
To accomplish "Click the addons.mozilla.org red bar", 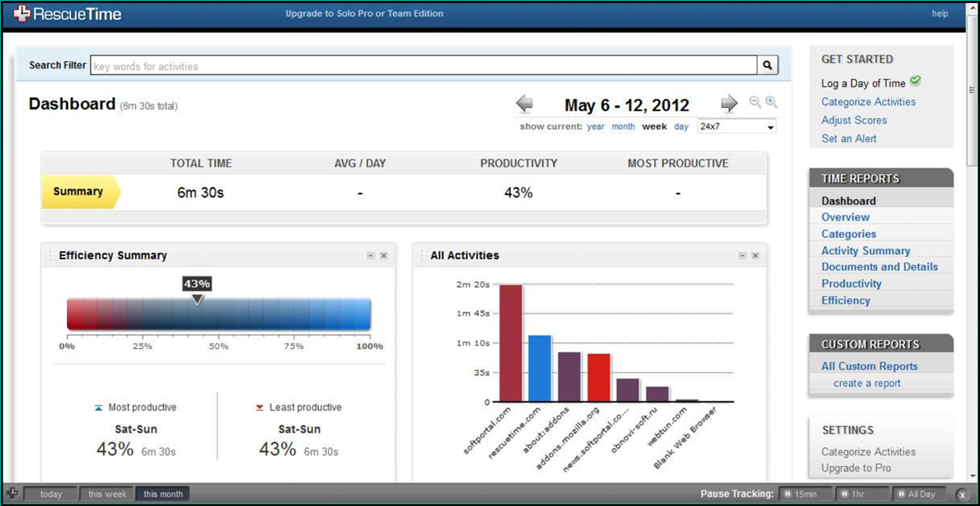I will point(598,378).
